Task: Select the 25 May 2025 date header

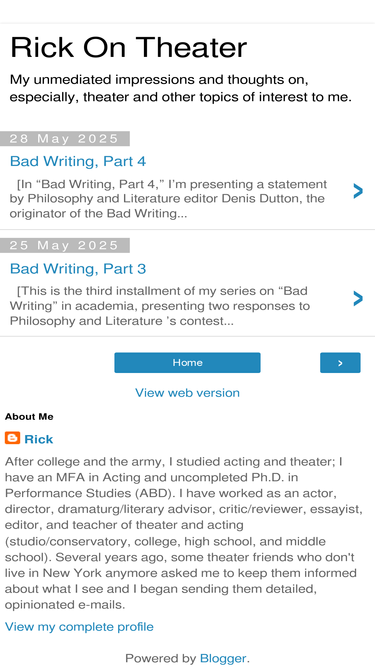Action: [65, 245]
